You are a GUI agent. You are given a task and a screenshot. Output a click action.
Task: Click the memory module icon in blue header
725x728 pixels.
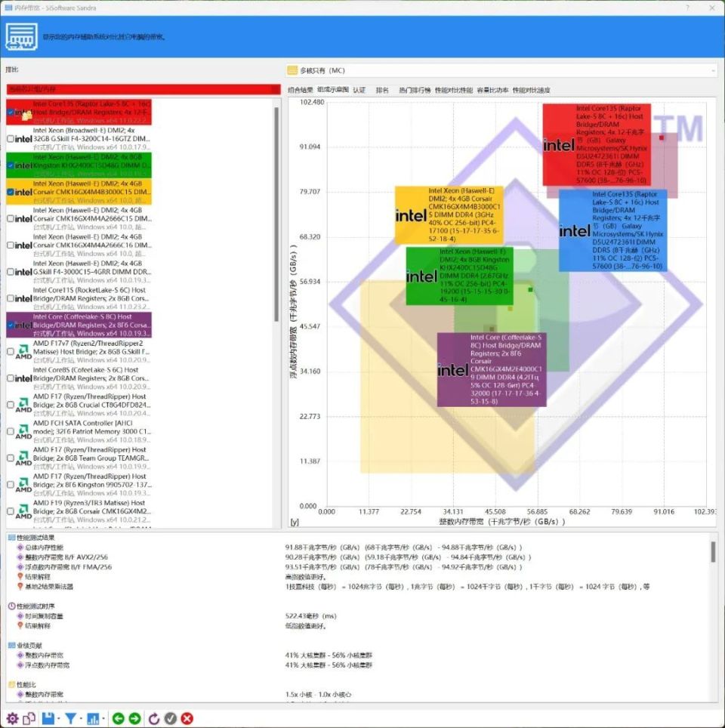tap(21, 37)
